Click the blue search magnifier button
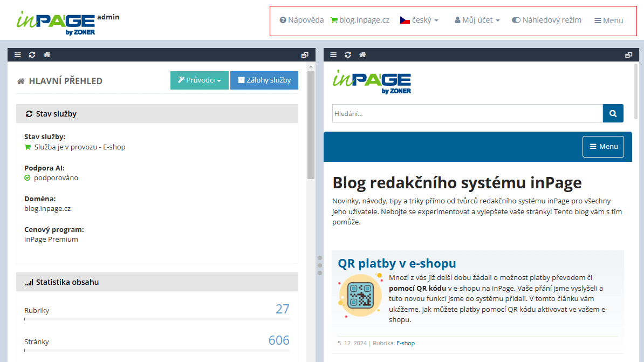The image size is (644, 362). point(613,113)
